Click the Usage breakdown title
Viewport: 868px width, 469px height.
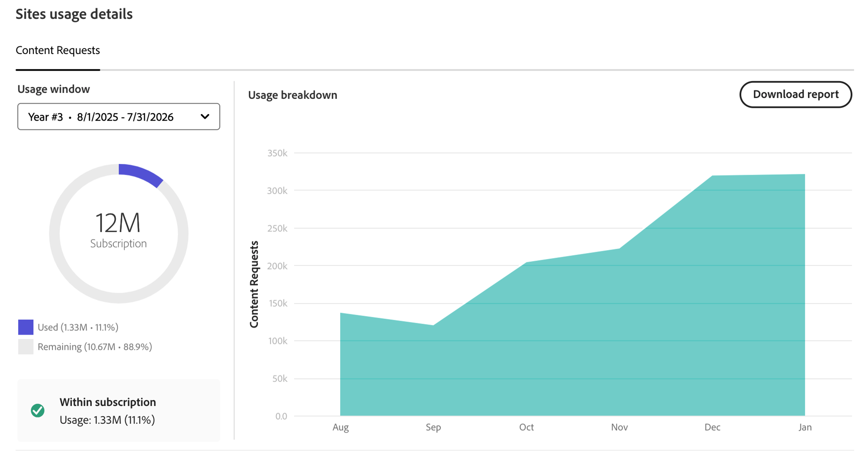[x=293, y=95]
